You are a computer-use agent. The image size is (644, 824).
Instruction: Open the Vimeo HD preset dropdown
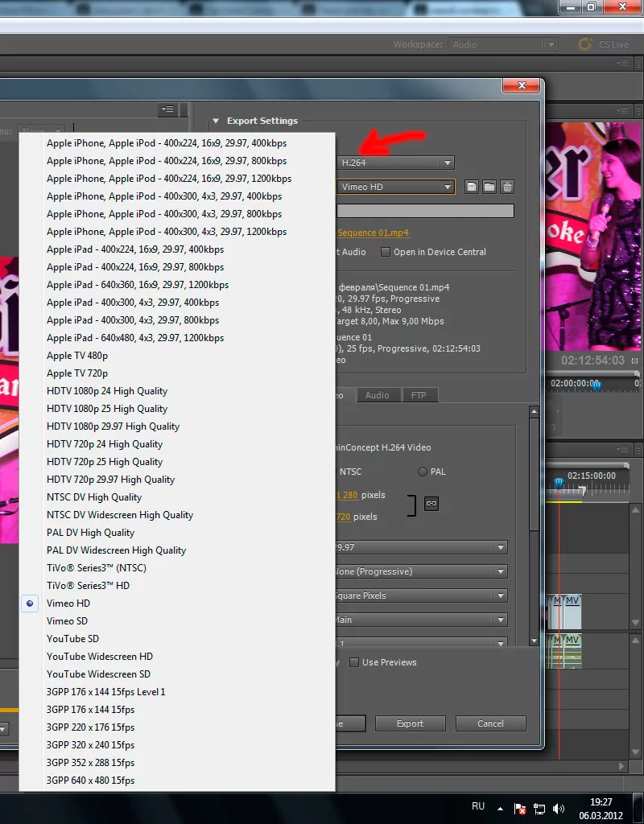395,187
